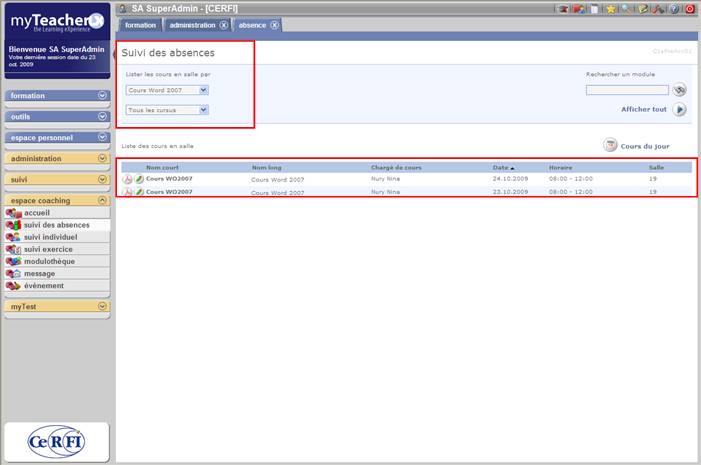Close the administration tab
Screen dimensions: 701x465
223,25
